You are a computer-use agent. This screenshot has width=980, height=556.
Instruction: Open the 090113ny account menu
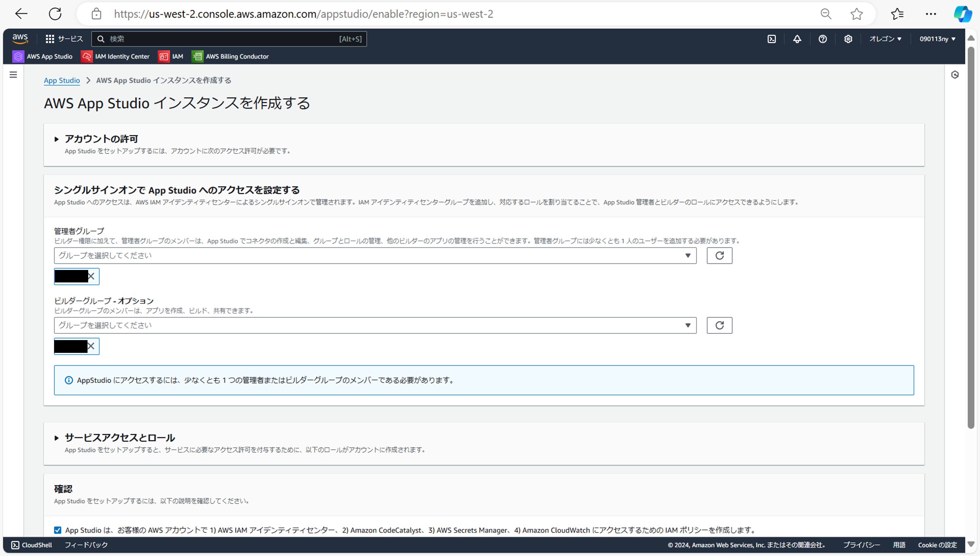point(937,39)
